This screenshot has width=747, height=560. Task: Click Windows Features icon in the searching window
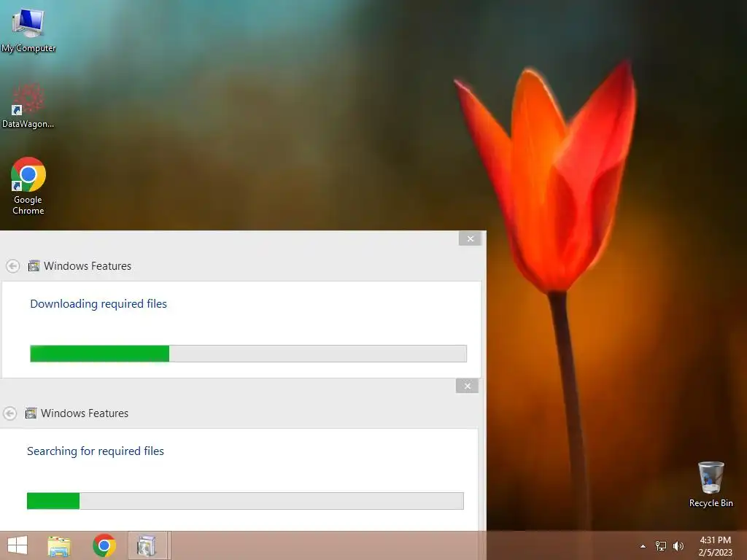(x=31, y=413)
